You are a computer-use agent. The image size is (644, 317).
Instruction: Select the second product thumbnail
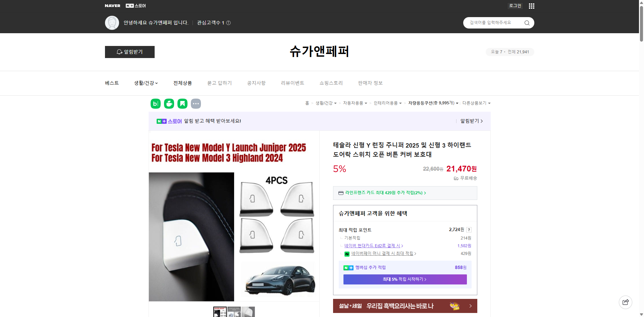(234, 312)
